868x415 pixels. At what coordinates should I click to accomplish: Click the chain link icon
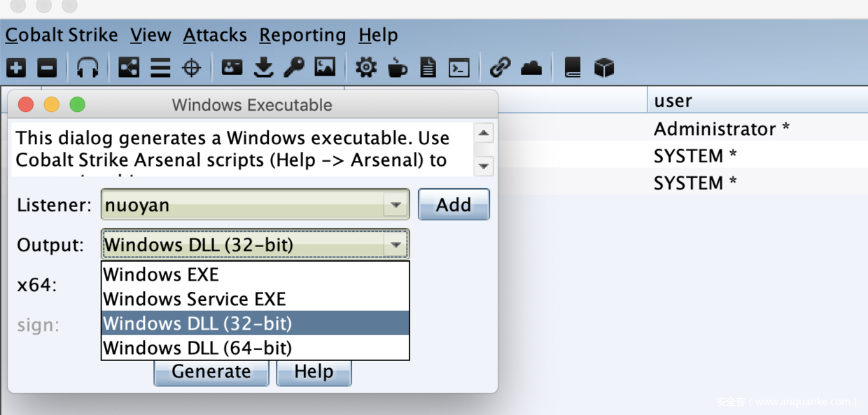(x=500, y=68)
